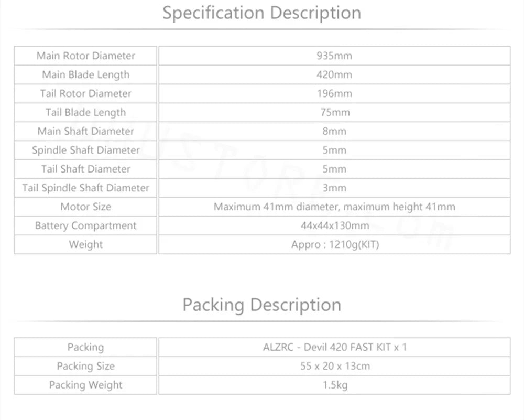
Task: Click the 8mm value cell
Action: 334,131
